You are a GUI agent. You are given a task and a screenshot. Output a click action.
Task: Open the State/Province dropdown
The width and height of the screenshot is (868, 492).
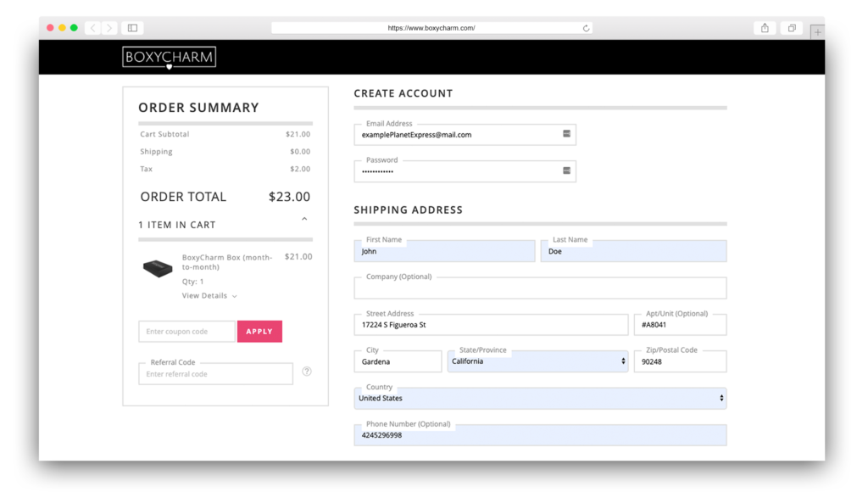pos(537,361)
